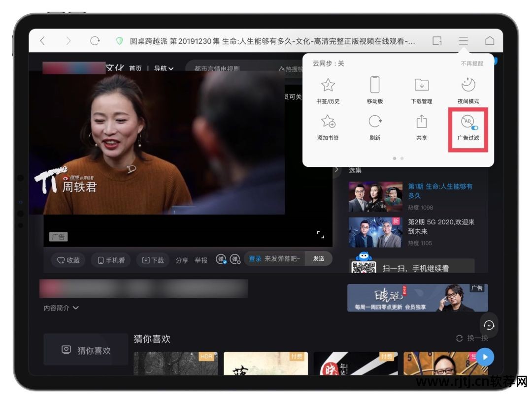532x404 pixels.
Task: Collapse the 选集 episode panel arrow
Action: click(338, 170)
